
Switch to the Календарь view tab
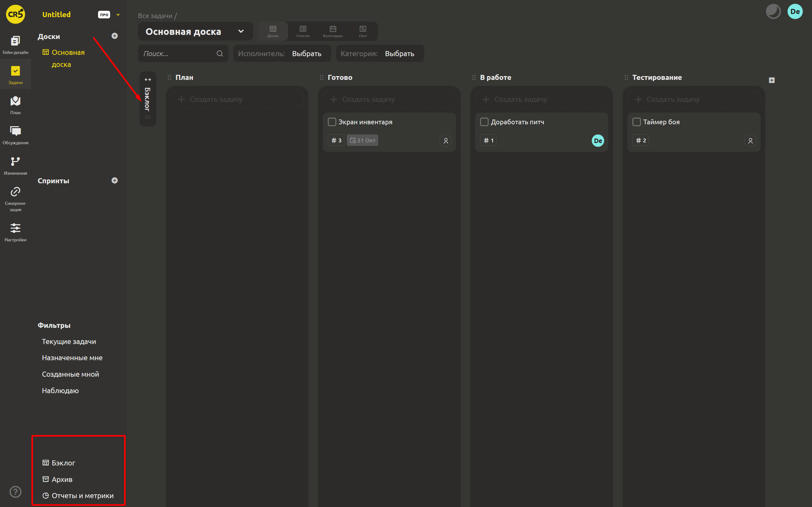coord(333,31)
